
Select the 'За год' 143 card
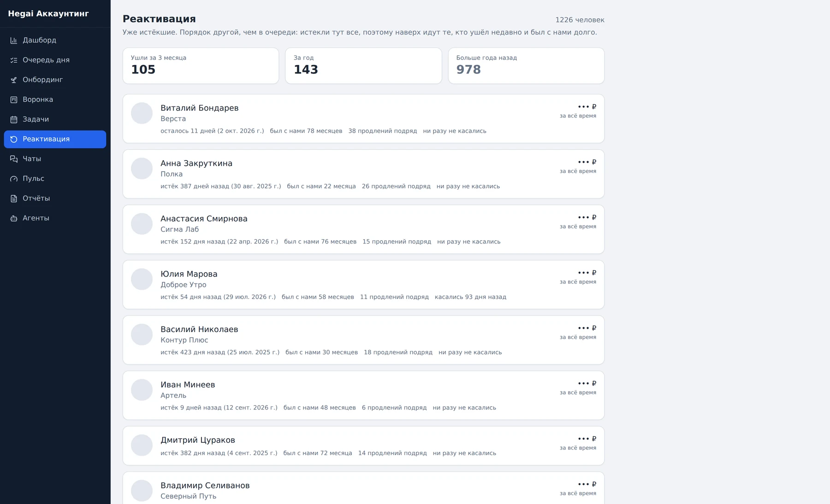(363, 65)
